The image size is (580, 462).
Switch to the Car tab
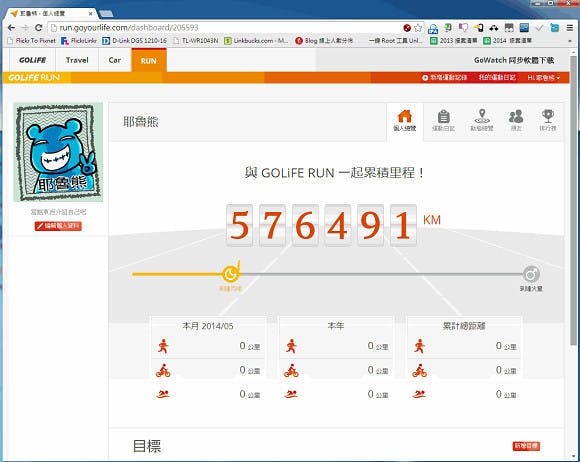(115, 60)
